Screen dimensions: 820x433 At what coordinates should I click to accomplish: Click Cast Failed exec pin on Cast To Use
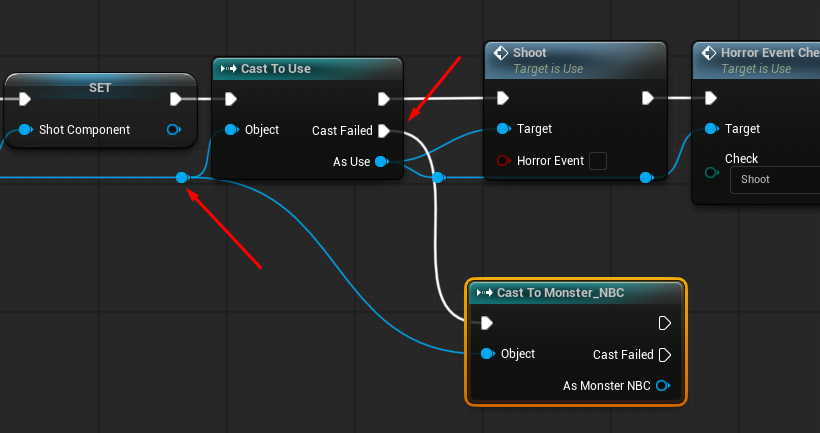(383, 130)
